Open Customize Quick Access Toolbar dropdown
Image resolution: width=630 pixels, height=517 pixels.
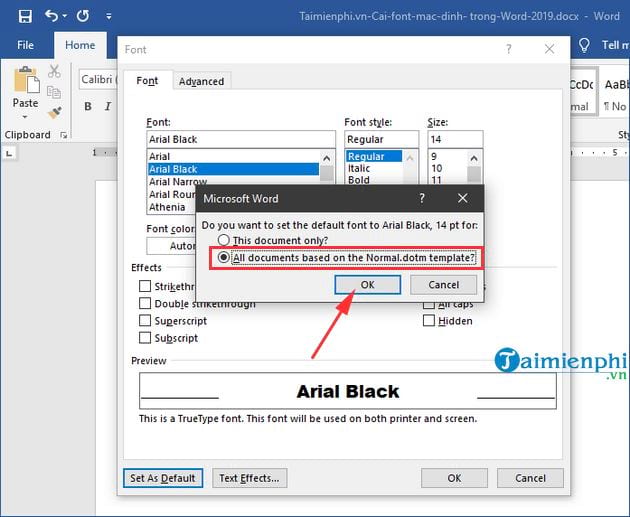tap(108, 16)
